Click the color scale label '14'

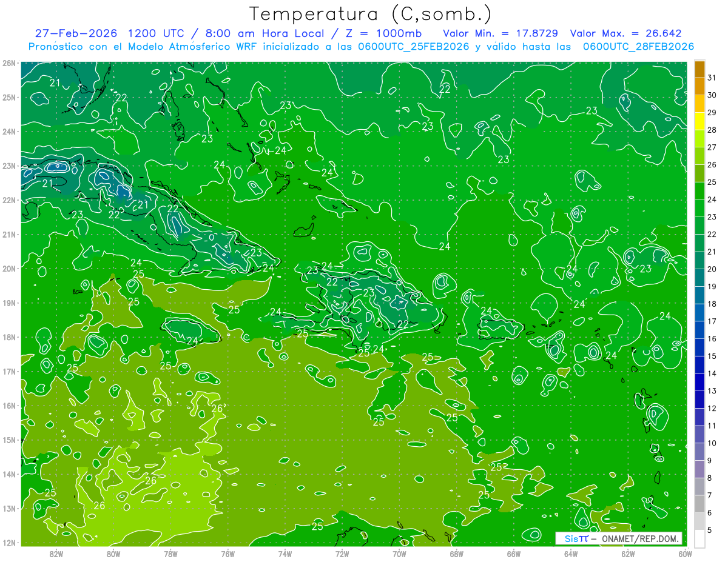pyautogui.click(x=712, y=374)
